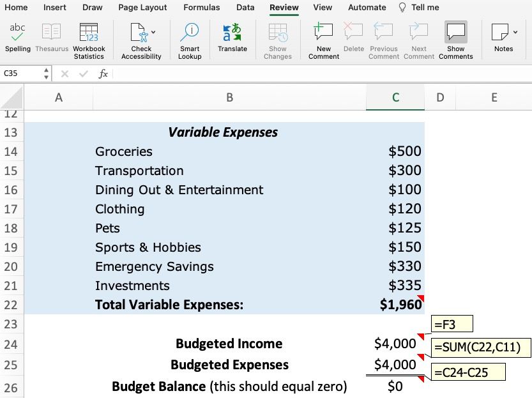
Task: Select column A header
Action: click(x=58, y=98)
